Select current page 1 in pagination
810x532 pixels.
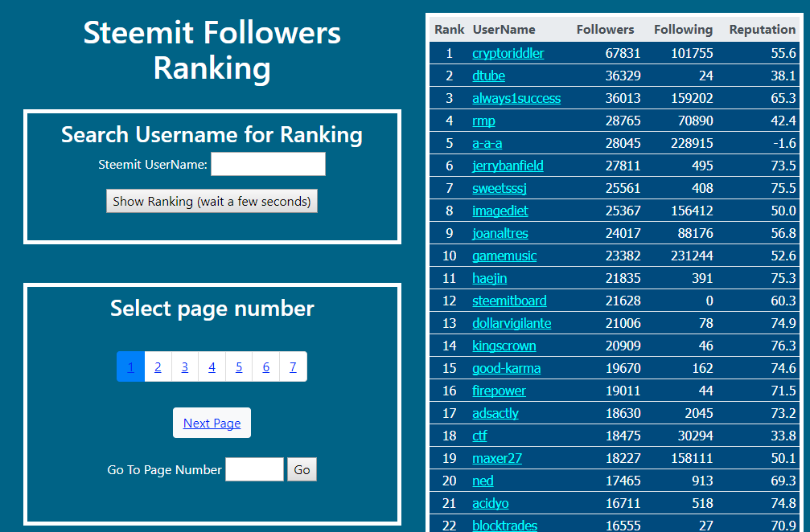click(130, 367)
